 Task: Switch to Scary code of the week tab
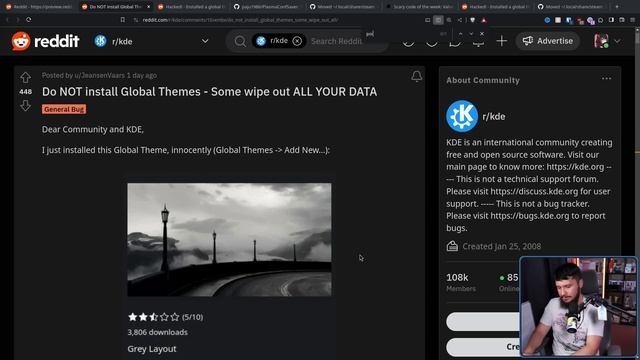pyautogui.click(x=420, y=7)
